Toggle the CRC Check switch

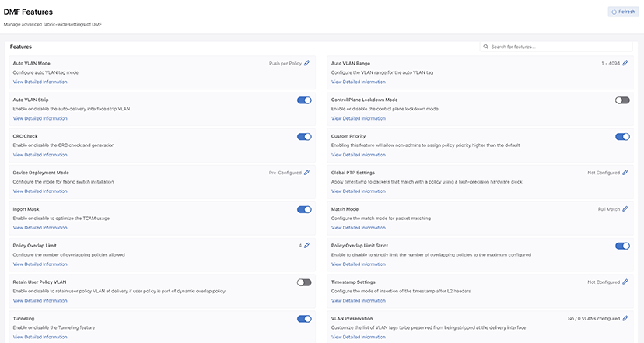click(x=304, y=137)
